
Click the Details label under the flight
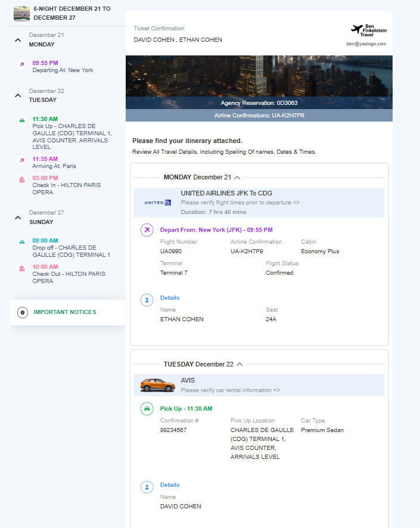(170, 298)
